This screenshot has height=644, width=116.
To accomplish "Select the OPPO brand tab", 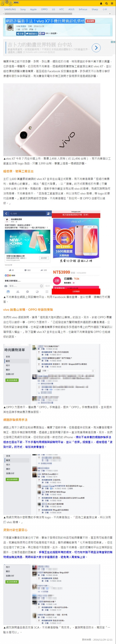I will [44, 9].
